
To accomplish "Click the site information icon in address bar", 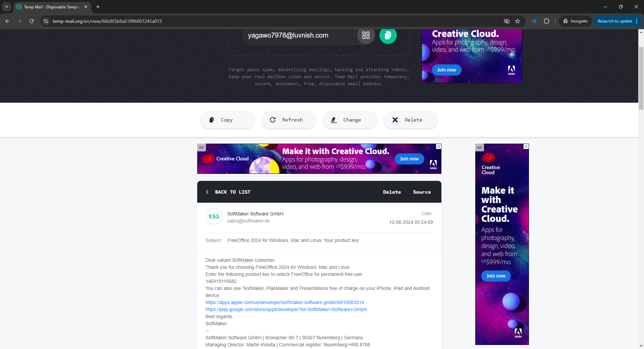I will click(x=46, y=21).
